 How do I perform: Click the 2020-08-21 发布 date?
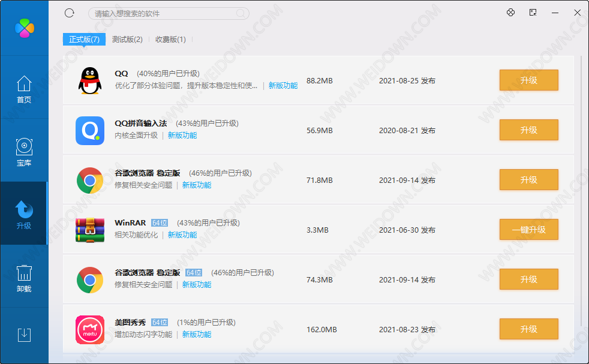407,130
